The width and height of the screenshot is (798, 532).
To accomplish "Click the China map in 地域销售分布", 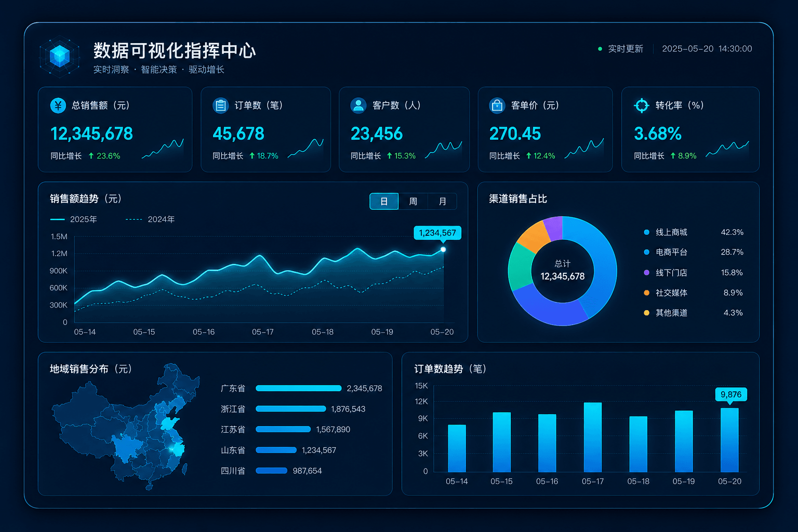I will [125, 426].
